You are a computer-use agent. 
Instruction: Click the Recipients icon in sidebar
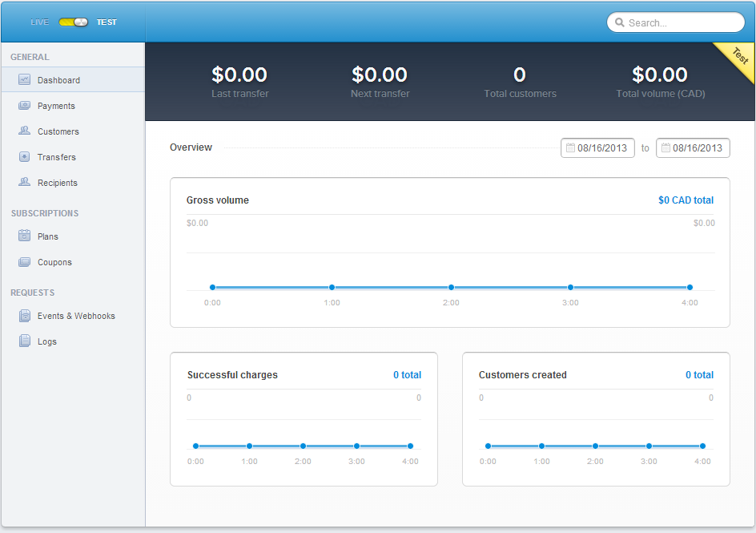[x=24, y=183]
